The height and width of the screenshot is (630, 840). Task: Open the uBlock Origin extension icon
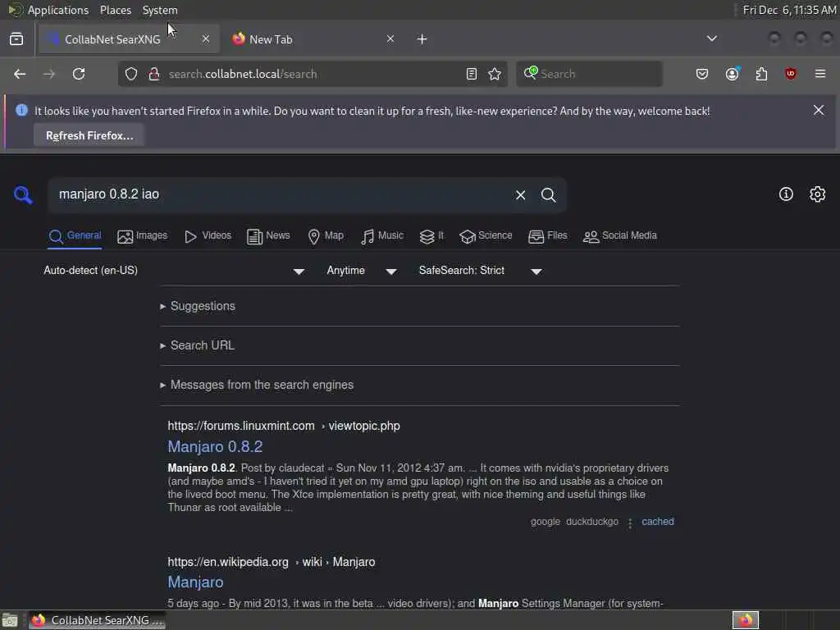tap(791, 74)
